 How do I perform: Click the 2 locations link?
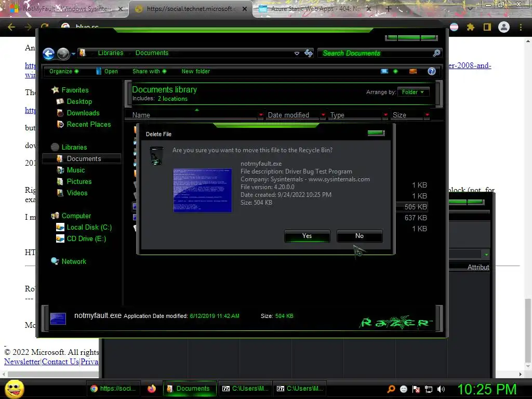tap(172, 99)
